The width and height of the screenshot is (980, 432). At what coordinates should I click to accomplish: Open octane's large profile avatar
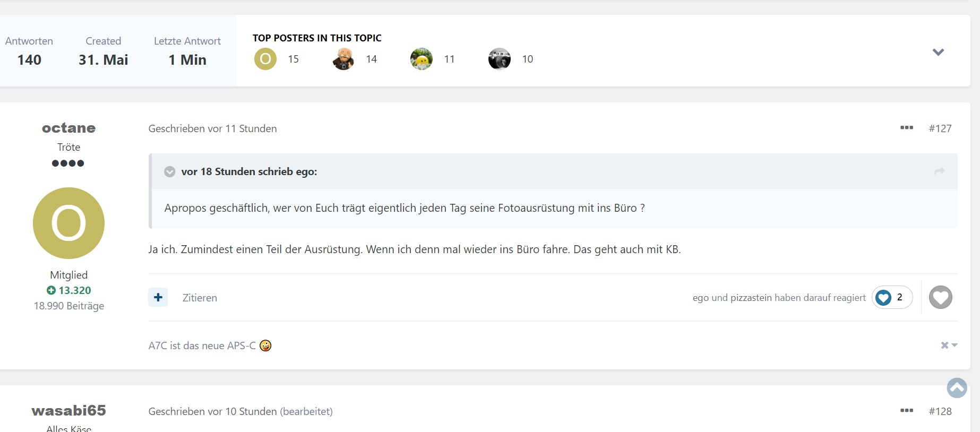(x=68, y=223)
